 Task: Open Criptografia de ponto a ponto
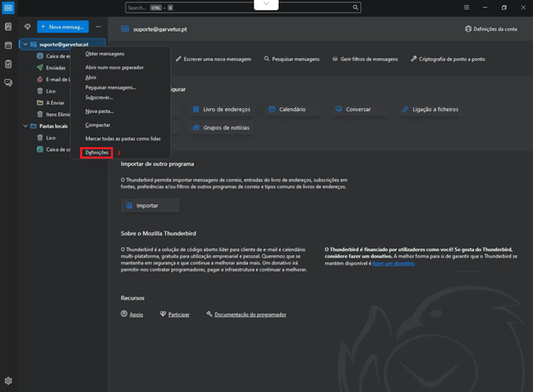448,59
